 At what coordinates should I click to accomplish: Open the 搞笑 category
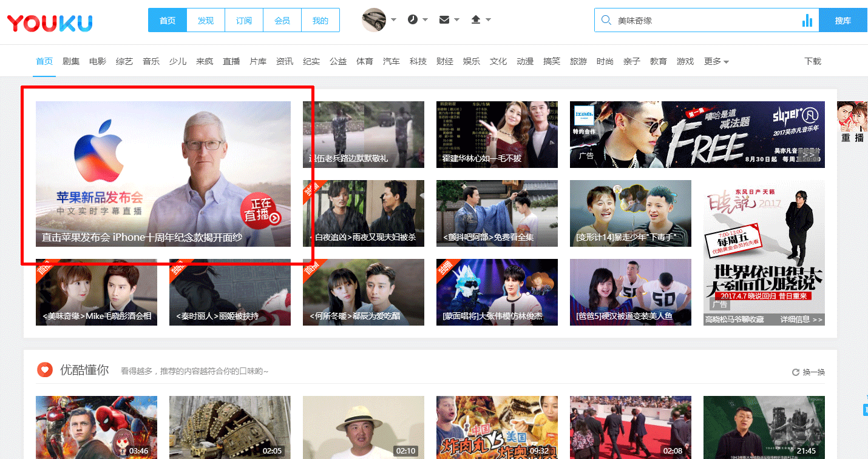552,61
